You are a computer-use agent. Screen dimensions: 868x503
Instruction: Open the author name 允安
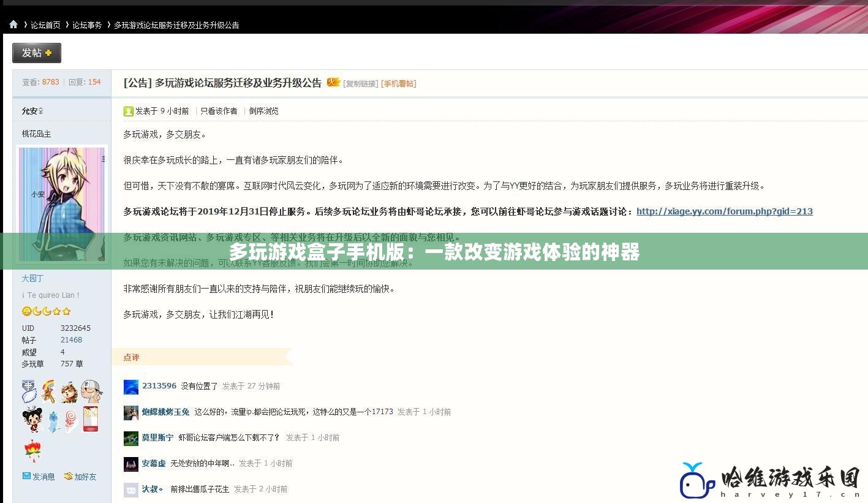point(30,111)
